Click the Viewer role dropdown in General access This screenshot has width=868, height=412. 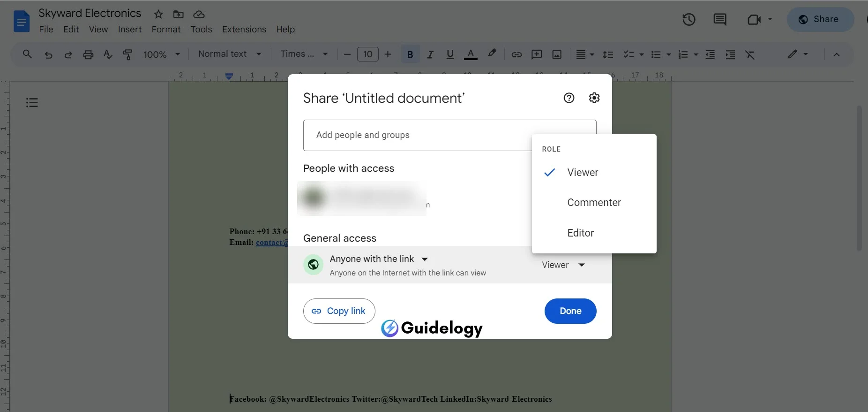(x=564, y=265)
